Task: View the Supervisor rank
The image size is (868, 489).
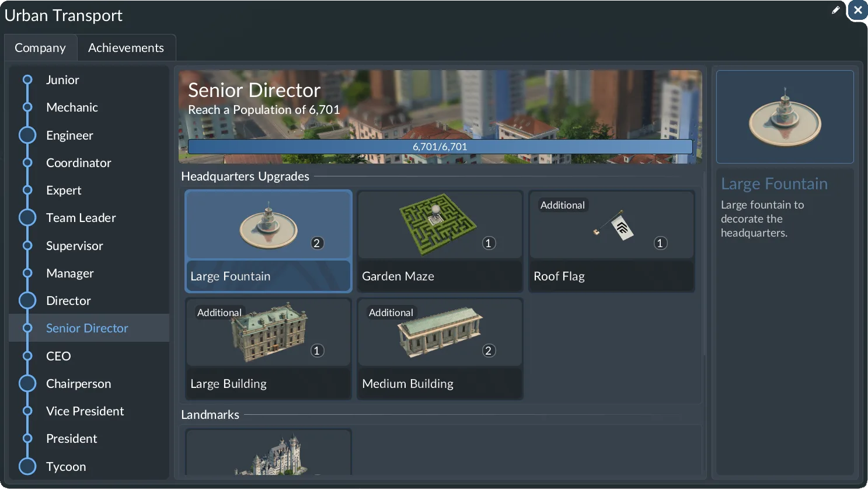Action: click(x=89, y=246)
